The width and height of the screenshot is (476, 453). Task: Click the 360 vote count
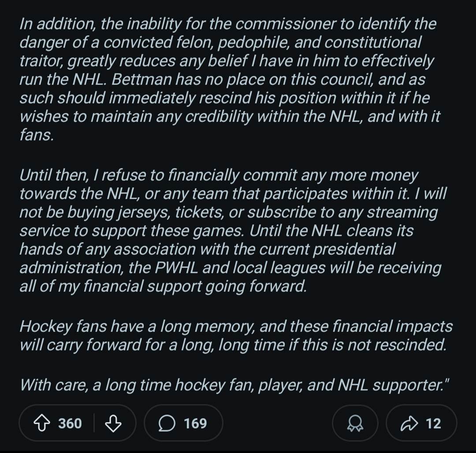coord(70,423)
